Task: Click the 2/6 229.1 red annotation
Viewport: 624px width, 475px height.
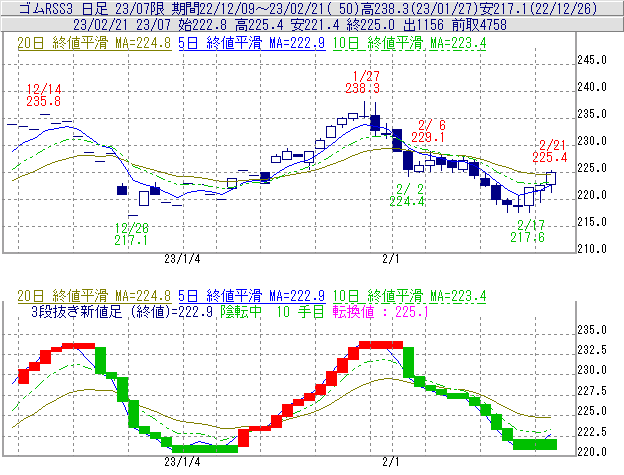Action: point(429,131)
